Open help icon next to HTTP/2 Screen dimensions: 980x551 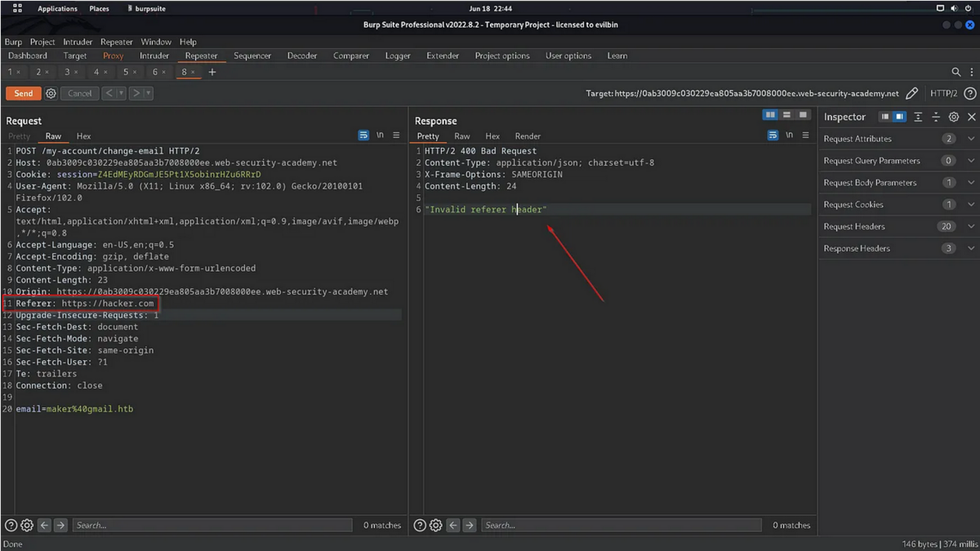[x=970, y=94]
